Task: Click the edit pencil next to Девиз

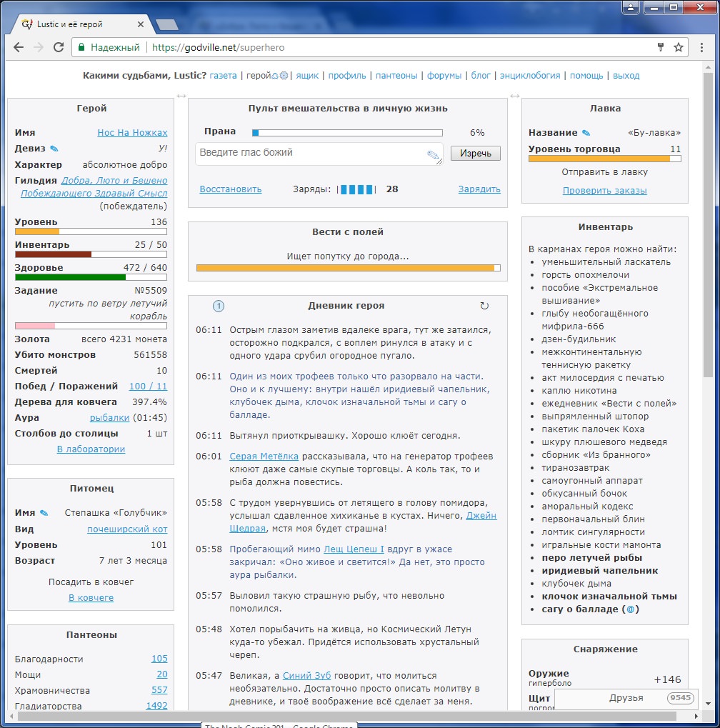Action: [x=54, y=149]
